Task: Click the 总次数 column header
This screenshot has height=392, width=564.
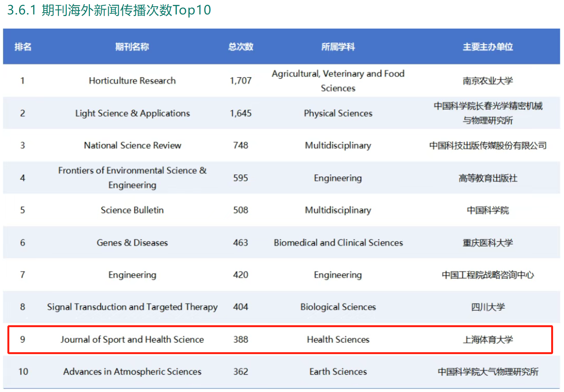Action: click(241, 47)
